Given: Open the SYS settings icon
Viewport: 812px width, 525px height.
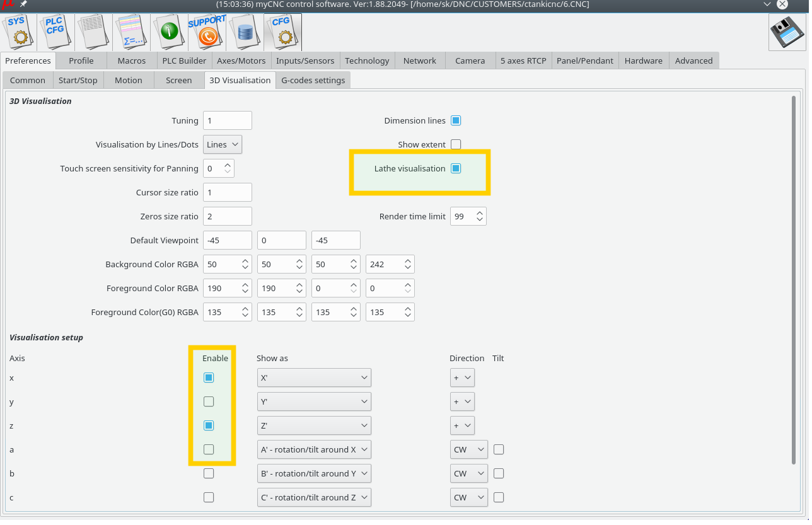Looking at the screenshot, I should tap(18, 32).
